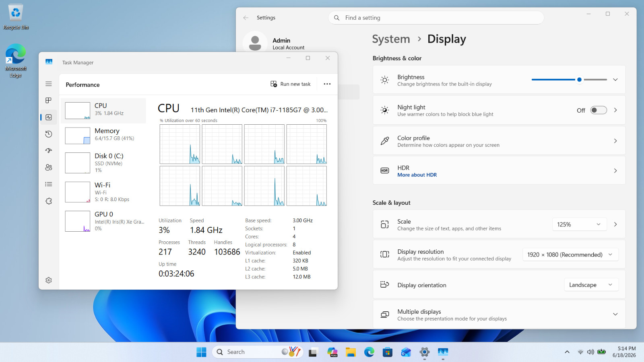Open Users page in Task Manager sidebar
The image size is (644, 362).
[x=49, y=167]
